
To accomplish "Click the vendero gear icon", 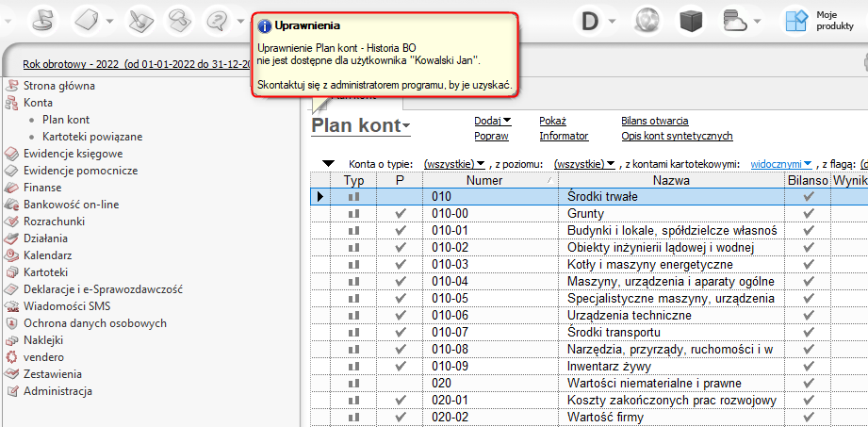I will pos(10,357).
